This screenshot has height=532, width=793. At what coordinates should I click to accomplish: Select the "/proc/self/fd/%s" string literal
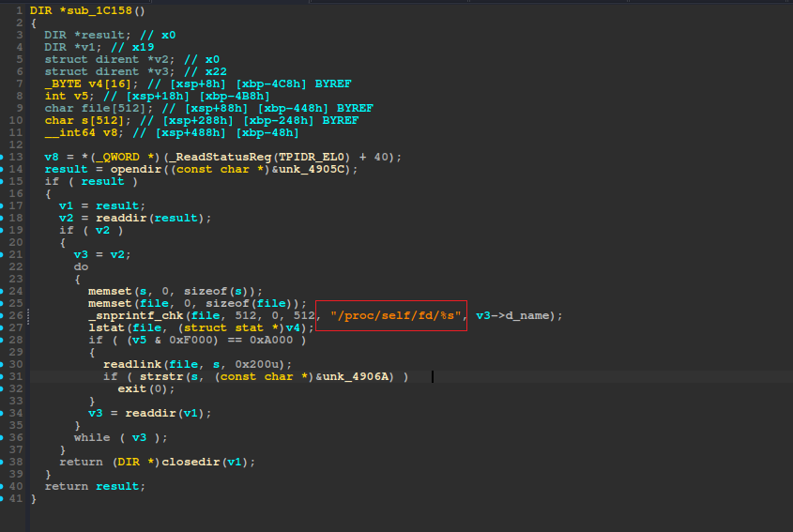coord(395,315)
